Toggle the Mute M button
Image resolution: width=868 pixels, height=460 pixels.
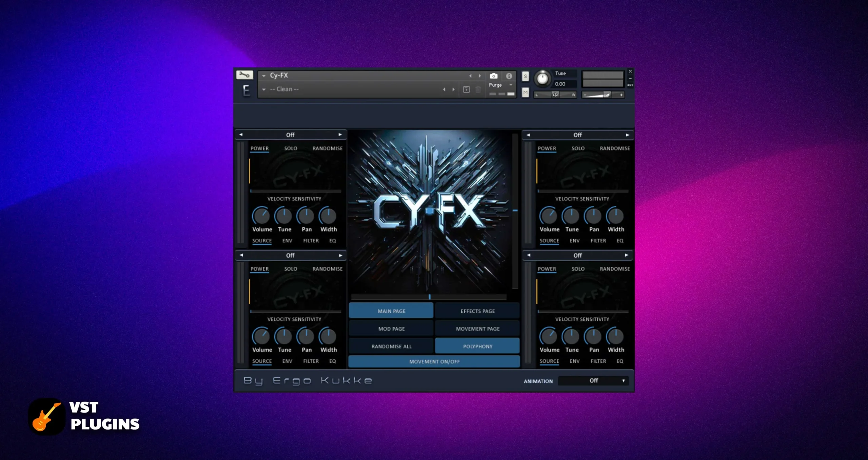click(525, 92)
